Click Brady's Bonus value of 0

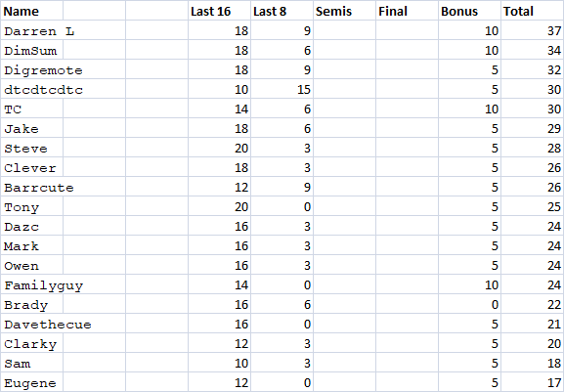point(469,304)
